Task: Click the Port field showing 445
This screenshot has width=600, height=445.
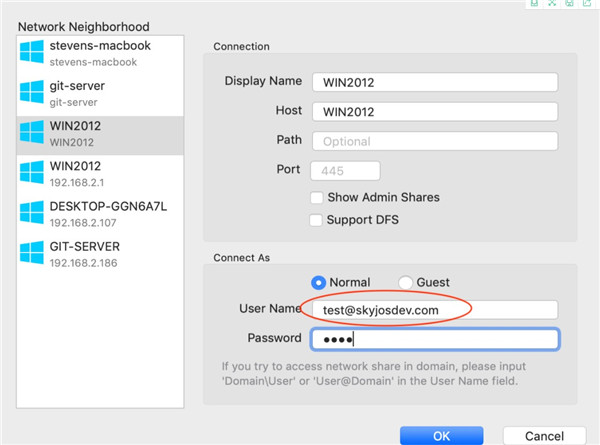Action: coord(346,170)
